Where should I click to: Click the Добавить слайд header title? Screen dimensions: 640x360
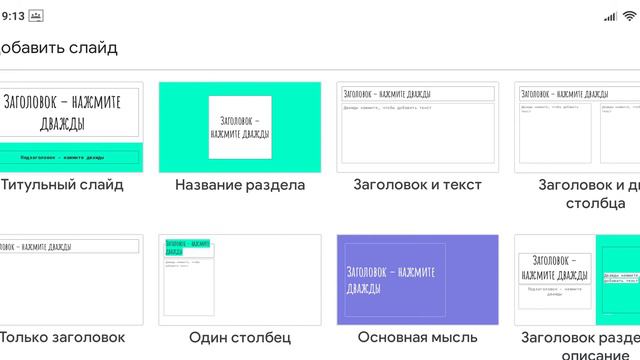click(58, 48)
